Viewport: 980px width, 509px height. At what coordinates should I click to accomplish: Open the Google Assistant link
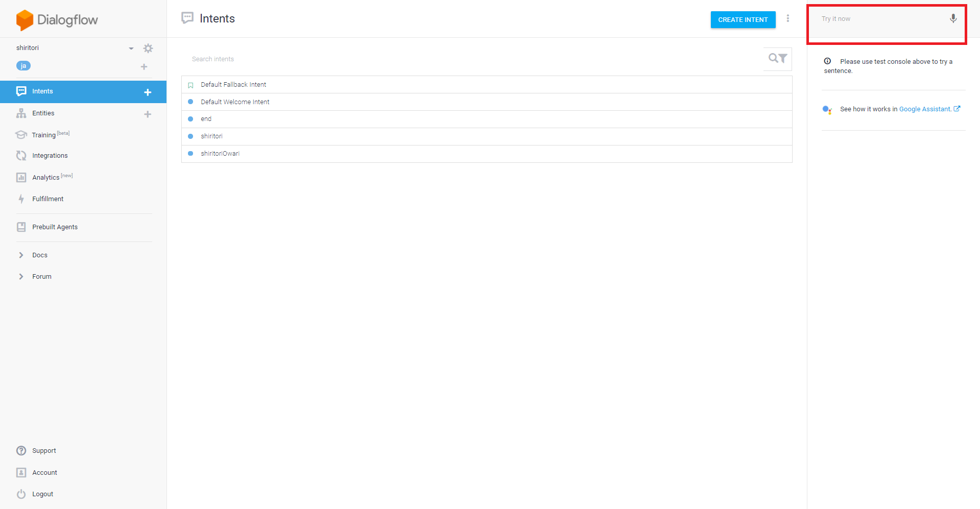click(x=925, y=109)
